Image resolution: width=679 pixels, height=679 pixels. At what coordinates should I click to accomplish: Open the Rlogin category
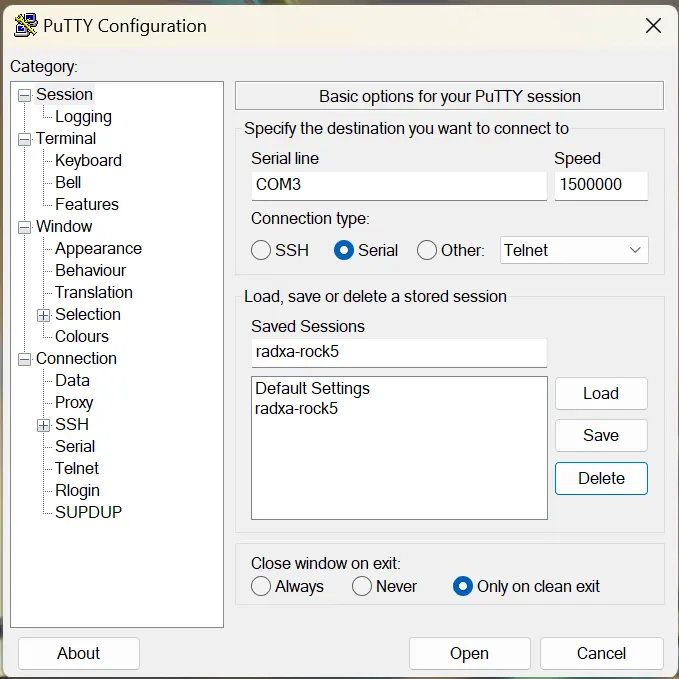[77, 491]
